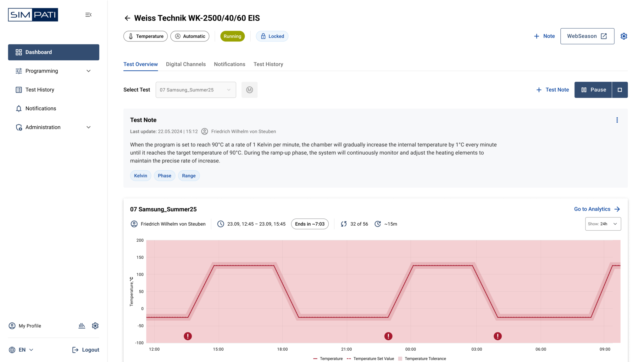Select the Kelvin tag
The image size is (644, 362).
coord(141,176)
